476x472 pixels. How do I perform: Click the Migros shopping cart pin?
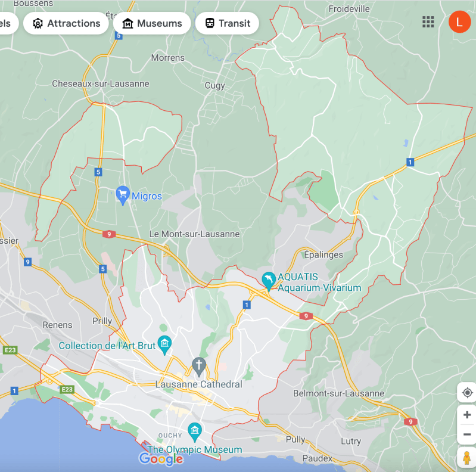point(123,194)
